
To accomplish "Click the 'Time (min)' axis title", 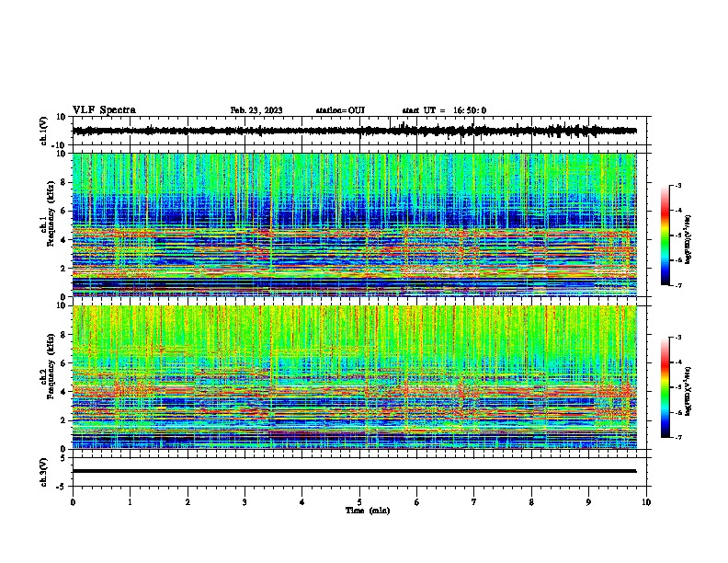I will [x=368, y=511].
